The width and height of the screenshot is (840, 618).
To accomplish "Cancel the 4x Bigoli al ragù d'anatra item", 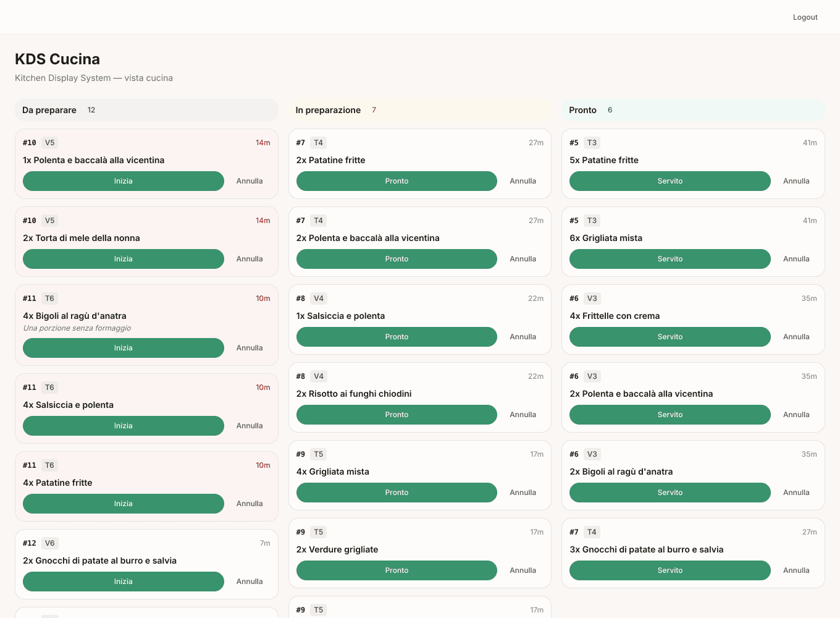I will 250,348.
